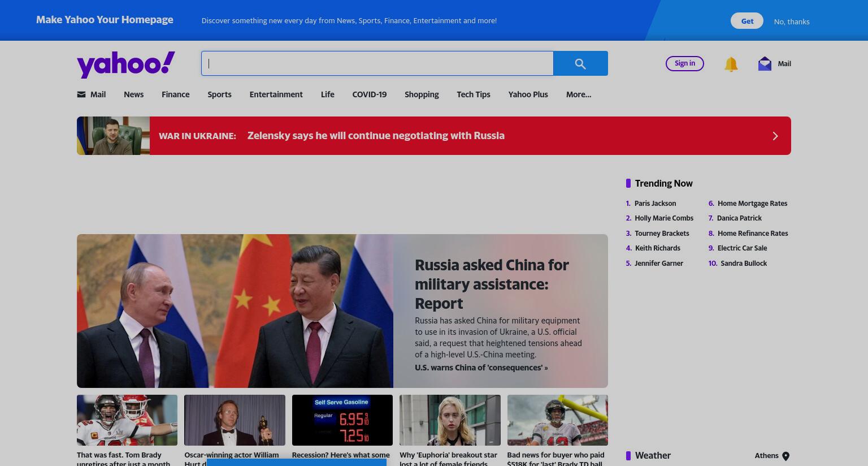Open the COVID-19 section
This screenshot has width=868, height=466.
(369, 94)
